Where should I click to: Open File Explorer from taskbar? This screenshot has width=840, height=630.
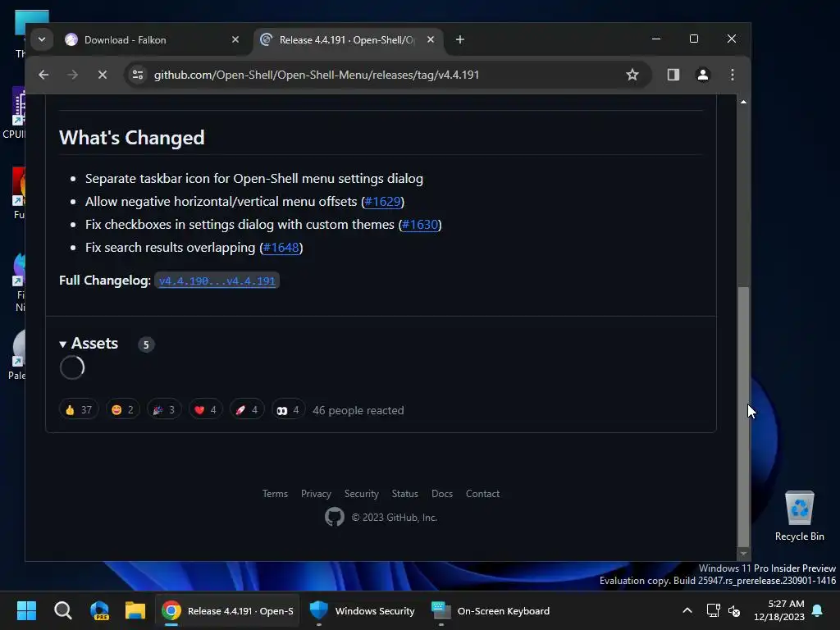click(x=135, y=610)
